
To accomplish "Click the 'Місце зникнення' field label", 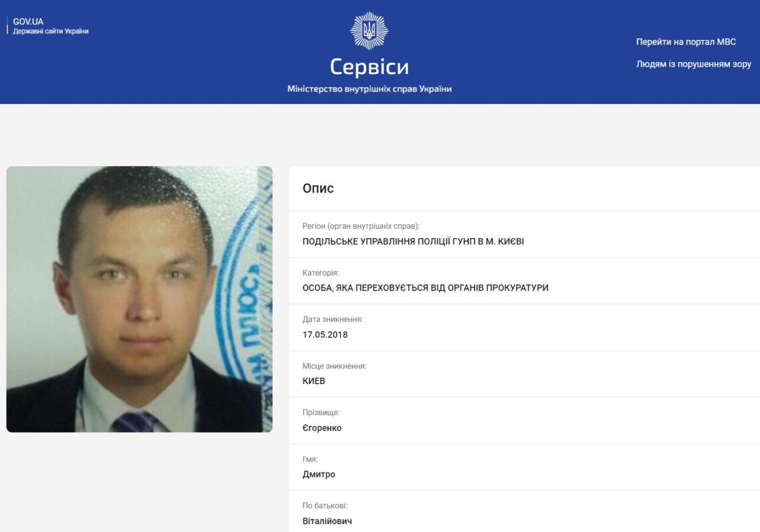I will [x=335, y=366].
